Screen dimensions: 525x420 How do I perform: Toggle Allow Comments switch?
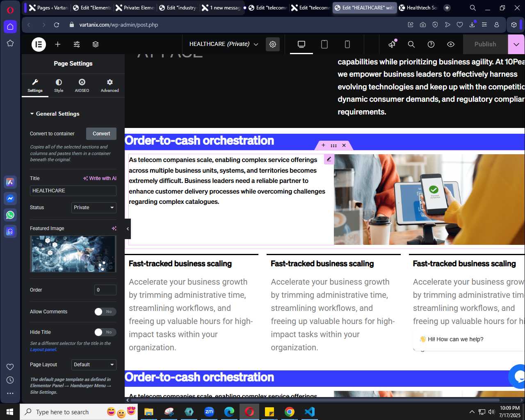[105, 312]
